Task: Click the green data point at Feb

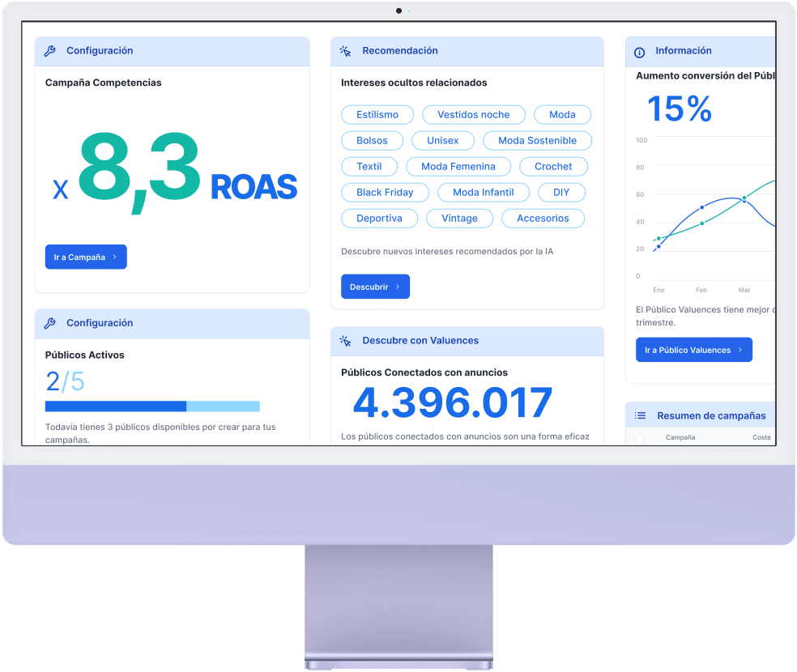Action: [x=702, y=223]
